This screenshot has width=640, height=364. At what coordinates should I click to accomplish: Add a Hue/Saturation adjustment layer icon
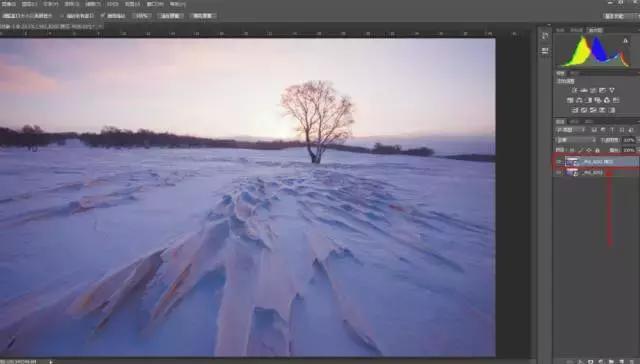tap(569, 100)
